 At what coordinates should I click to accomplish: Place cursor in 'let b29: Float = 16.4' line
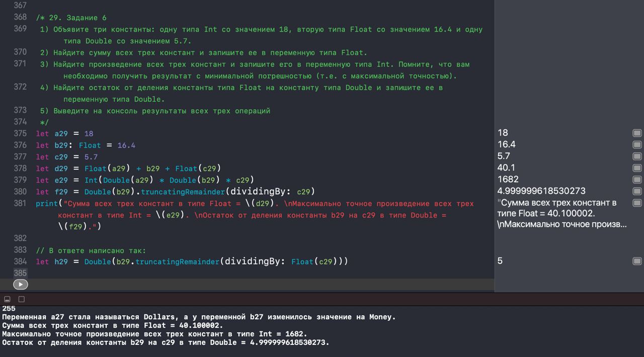tap(86, 146)
